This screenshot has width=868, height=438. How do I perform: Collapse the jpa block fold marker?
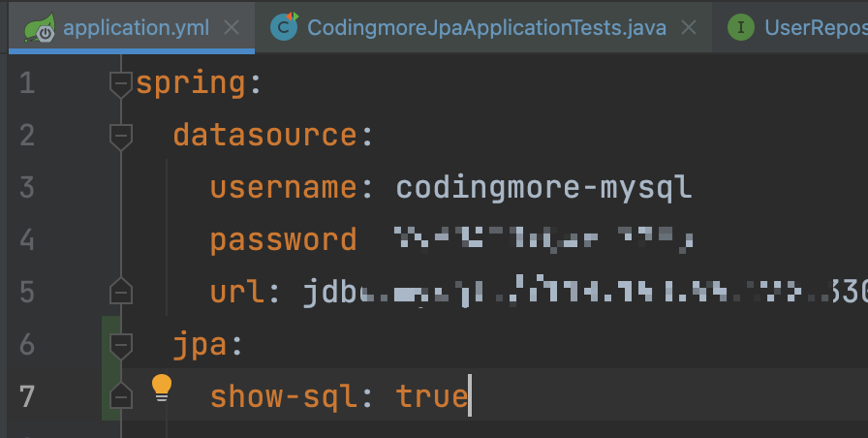pos(120,344)
